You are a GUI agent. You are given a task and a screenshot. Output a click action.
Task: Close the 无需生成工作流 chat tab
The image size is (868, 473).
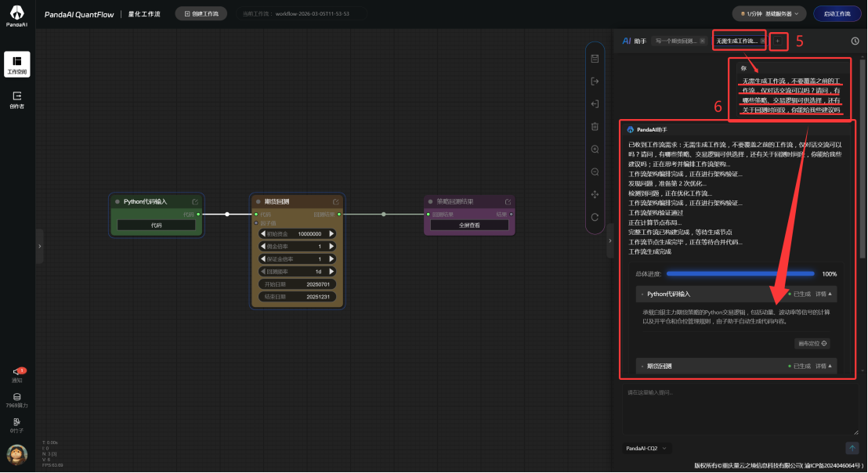pos(762,41)
